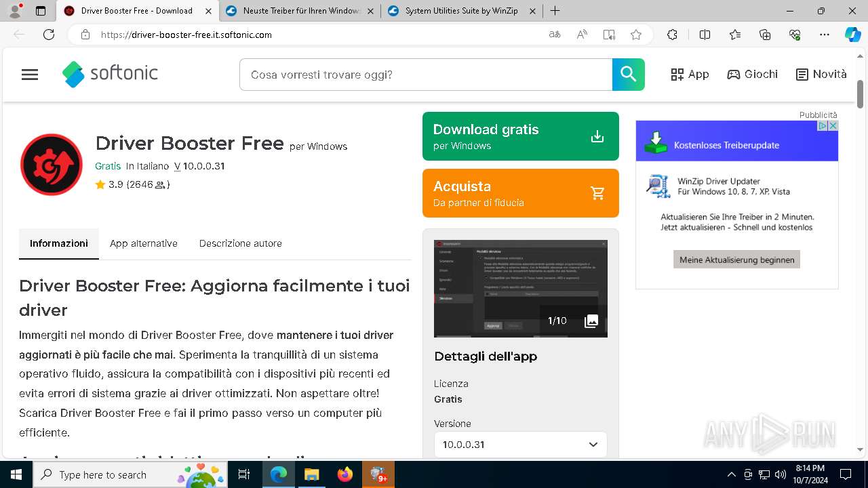Click the taskbar search box
Viewport: 868px width, 488px height.
coord(130,474)
